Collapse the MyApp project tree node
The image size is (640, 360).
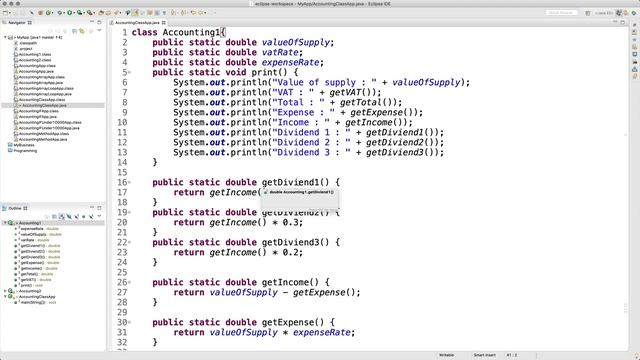pyautogui.click(x=5, y=37)
